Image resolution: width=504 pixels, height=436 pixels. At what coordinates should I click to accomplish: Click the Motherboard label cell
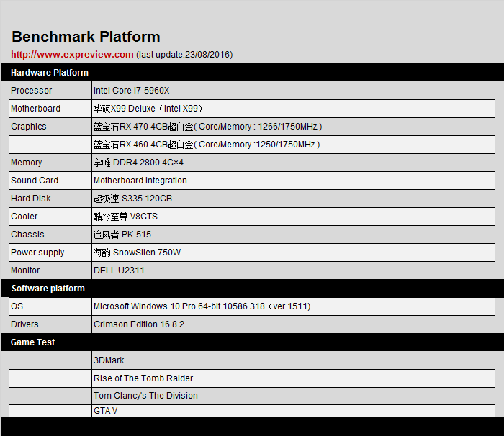50,109
